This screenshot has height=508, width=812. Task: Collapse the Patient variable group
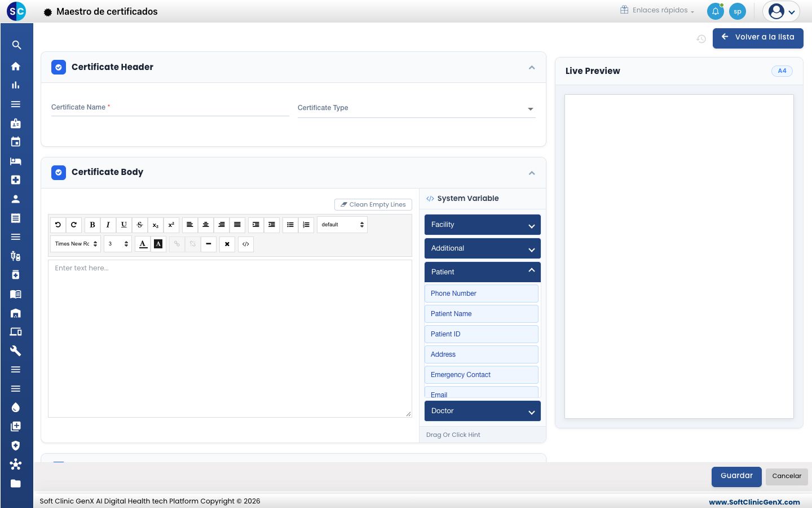coord(483,272)
